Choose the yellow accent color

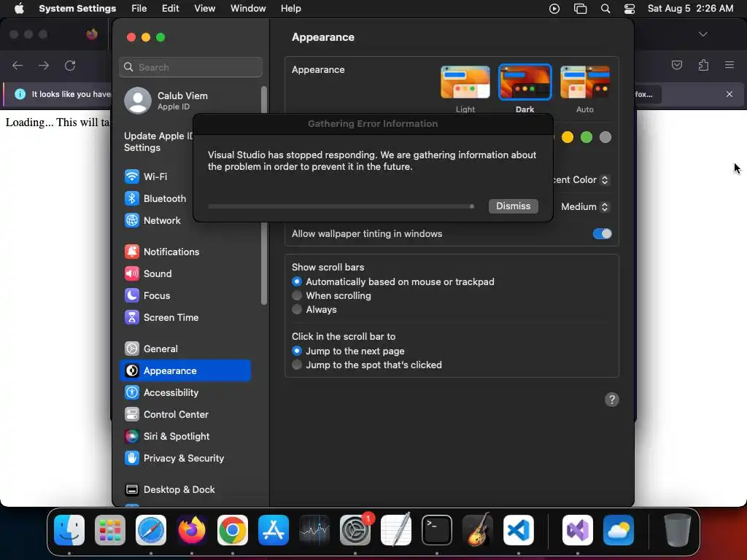(568, 138)
